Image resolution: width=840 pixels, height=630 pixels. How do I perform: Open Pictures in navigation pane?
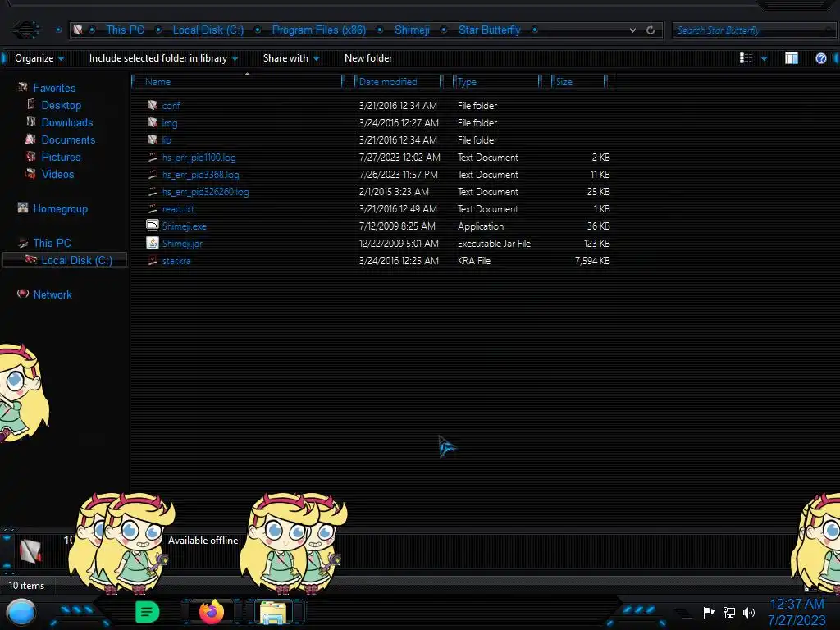[x=61, y=157]
